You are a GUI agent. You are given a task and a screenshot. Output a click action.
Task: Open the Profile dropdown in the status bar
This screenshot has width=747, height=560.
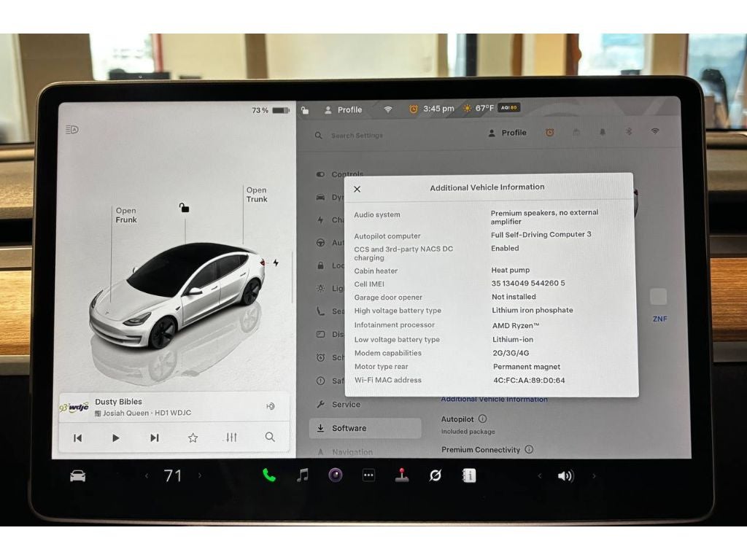pyautogui.click(x=343, y=110)
